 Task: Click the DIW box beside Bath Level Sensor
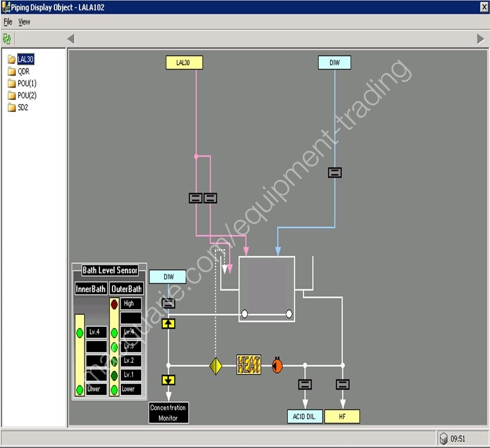coord(168,277)
